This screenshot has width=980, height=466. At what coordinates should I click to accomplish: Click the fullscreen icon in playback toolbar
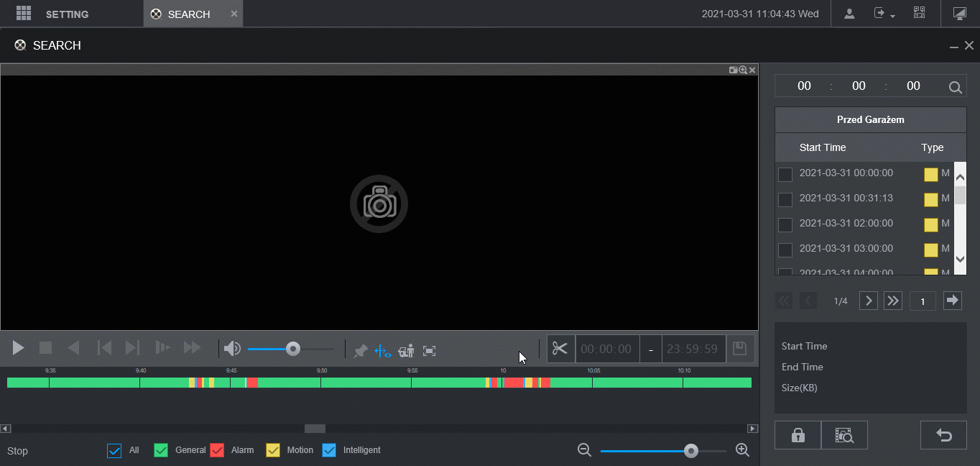coord(430,351)
